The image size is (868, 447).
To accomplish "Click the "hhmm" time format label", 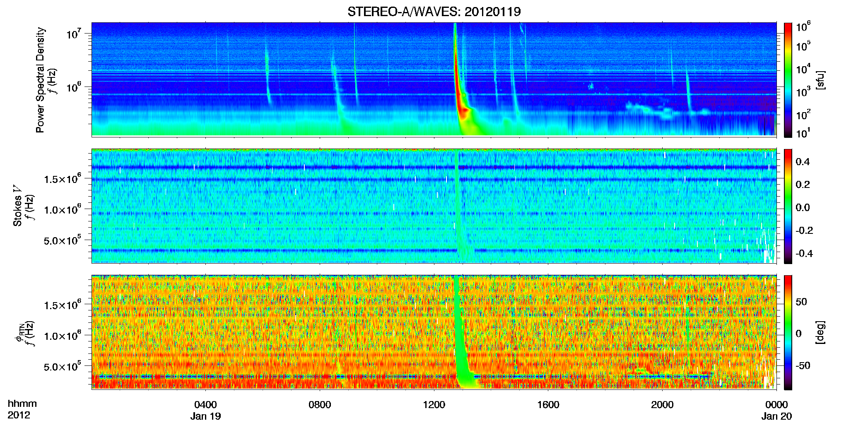I will click(22, 404).
